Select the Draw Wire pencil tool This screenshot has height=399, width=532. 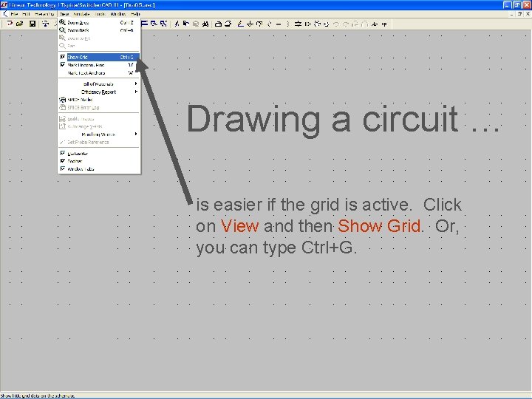pyautogui.click(x=241, y=24)
